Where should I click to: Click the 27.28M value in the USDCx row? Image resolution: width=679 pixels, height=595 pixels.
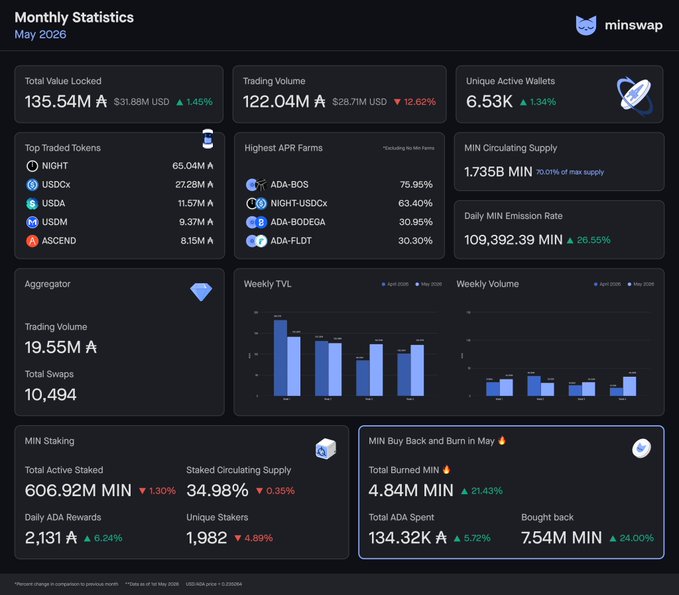pyautogui.click(x=194, y=184)
